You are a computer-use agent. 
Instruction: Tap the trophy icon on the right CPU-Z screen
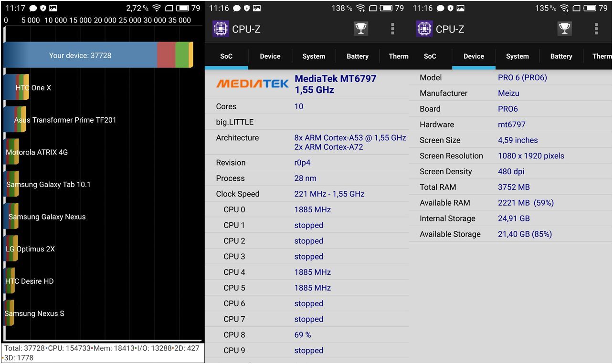click(x=564, y=29)
